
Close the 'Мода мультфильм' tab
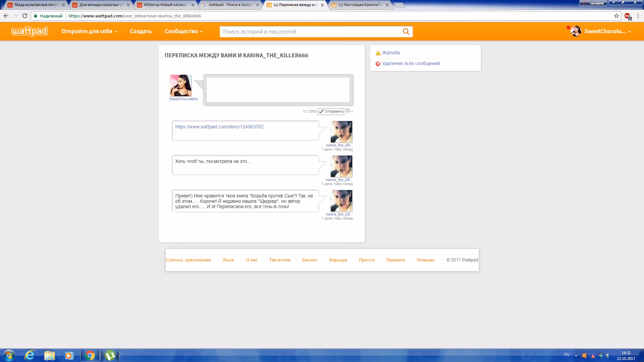pyautogui.click(x=63, y=5)
